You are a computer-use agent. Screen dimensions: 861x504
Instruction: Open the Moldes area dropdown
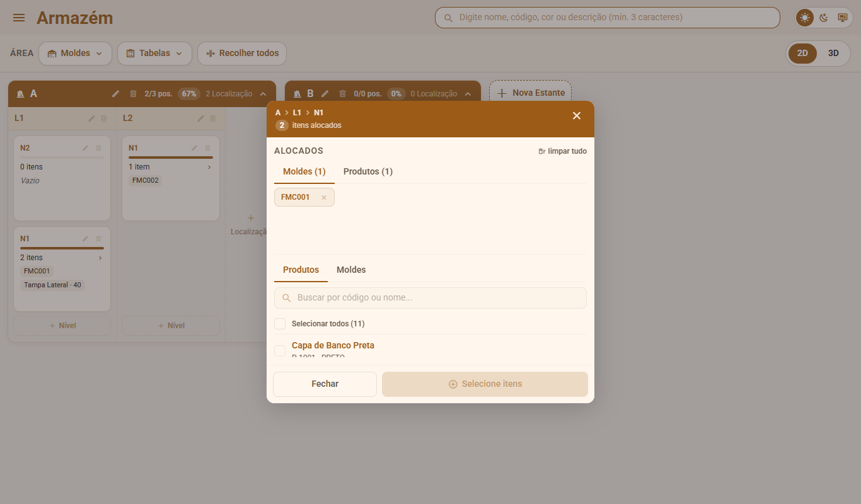tap(75, 54)
